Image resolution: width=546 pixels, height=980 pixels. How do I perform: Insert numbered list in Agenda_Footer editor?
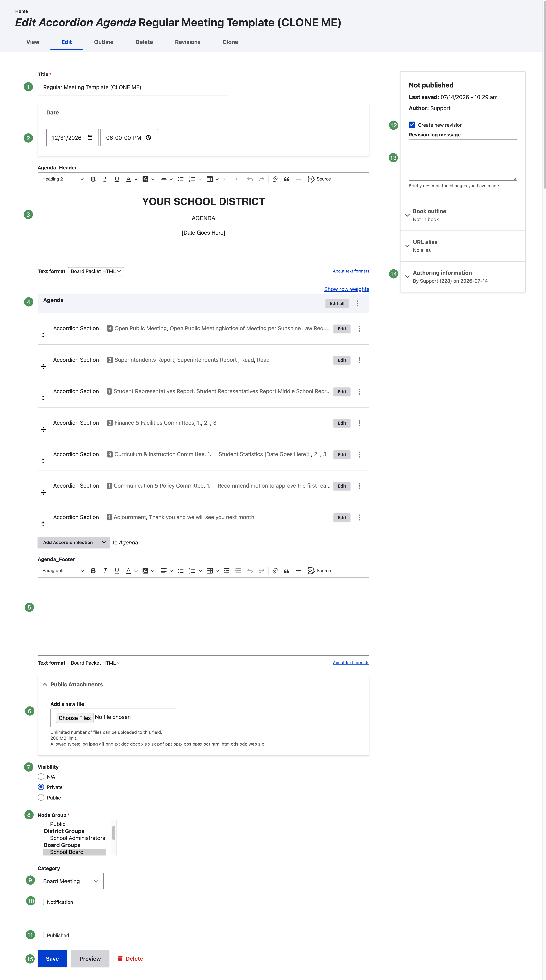[192, 571]
